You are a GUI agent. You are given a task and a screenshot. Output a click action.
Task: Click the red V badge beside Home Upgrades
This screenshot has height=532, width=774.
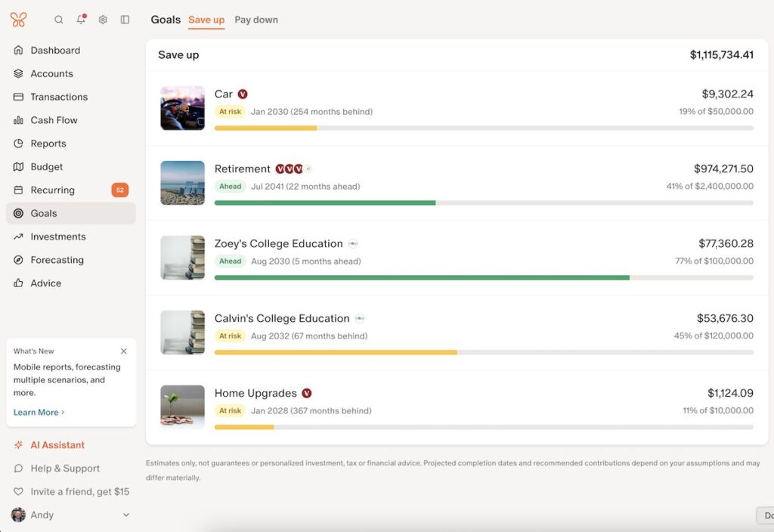pos(307,393)
